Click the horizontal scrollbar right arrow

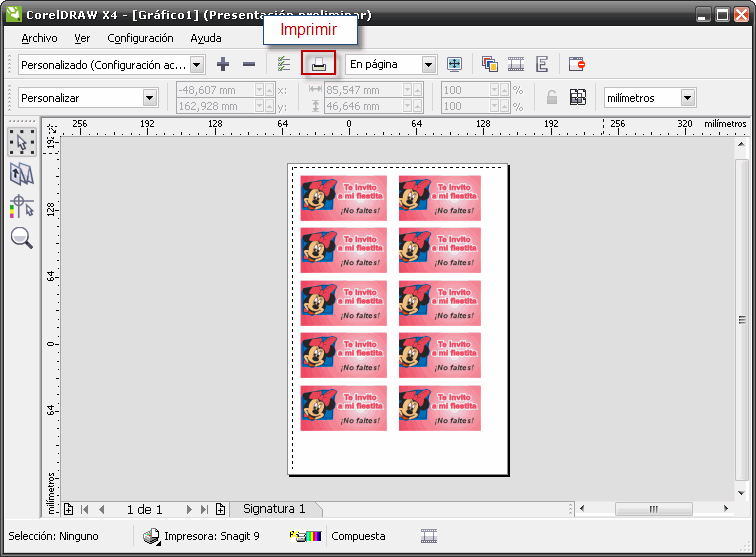(726, 508)
